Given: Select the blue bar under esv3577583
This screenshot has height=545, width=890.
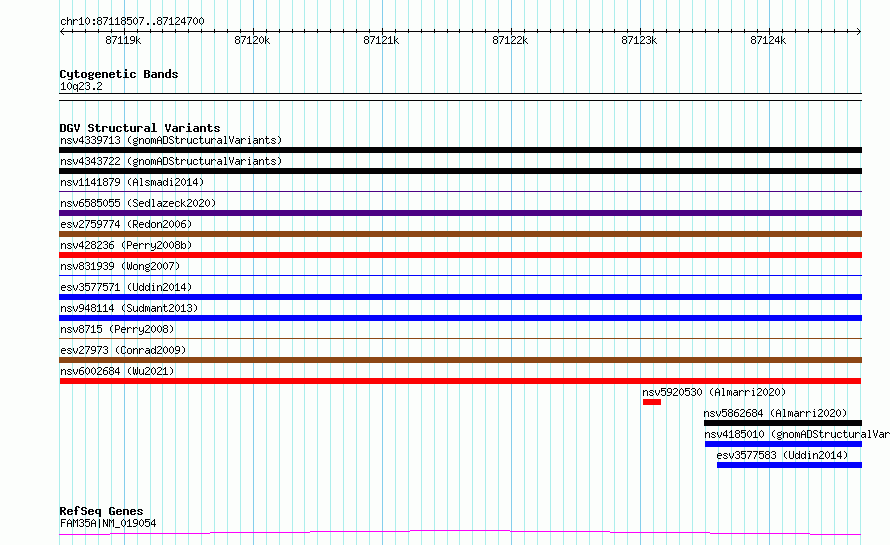Looking at the screenshot, I should (x=790, y=465).
